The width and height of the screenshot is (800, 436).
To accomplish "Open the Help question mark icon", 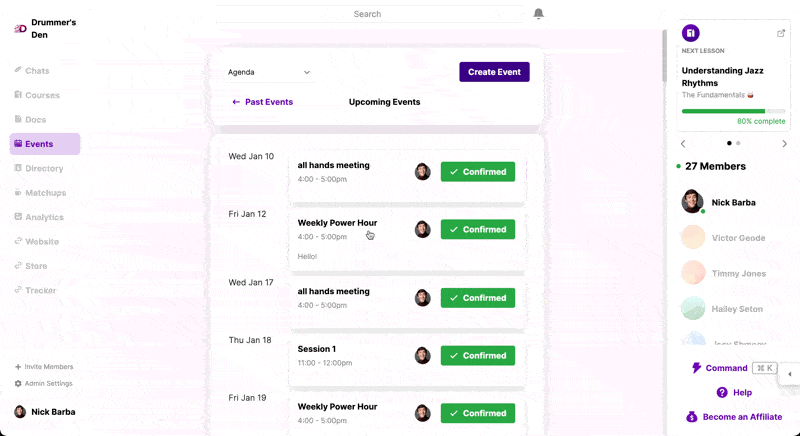I will (x=722, y=392).
